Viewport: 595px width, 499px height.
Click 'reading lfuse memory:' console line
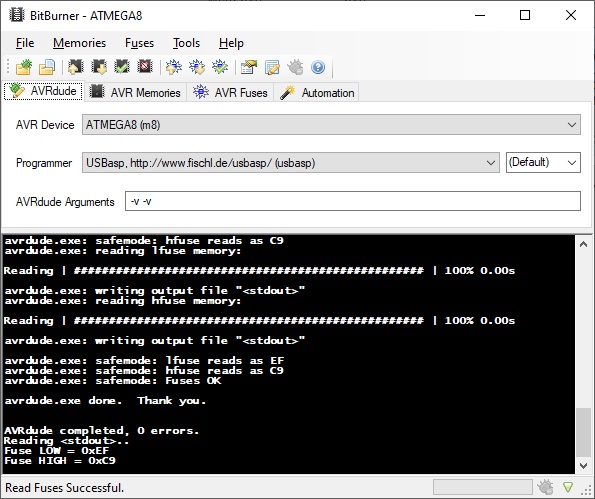point(123,251)
